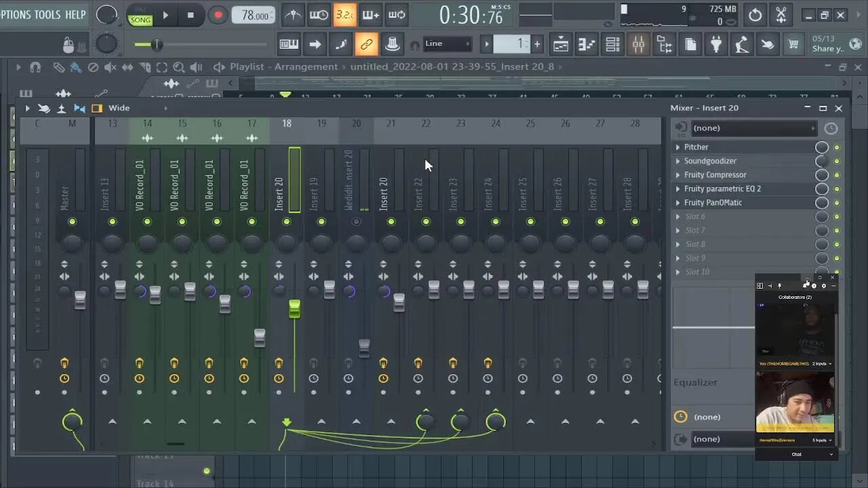Disable the Fruity Compressor green LED
The height and width of the screenshot is (488, 868).
click(x=837, y=175)
